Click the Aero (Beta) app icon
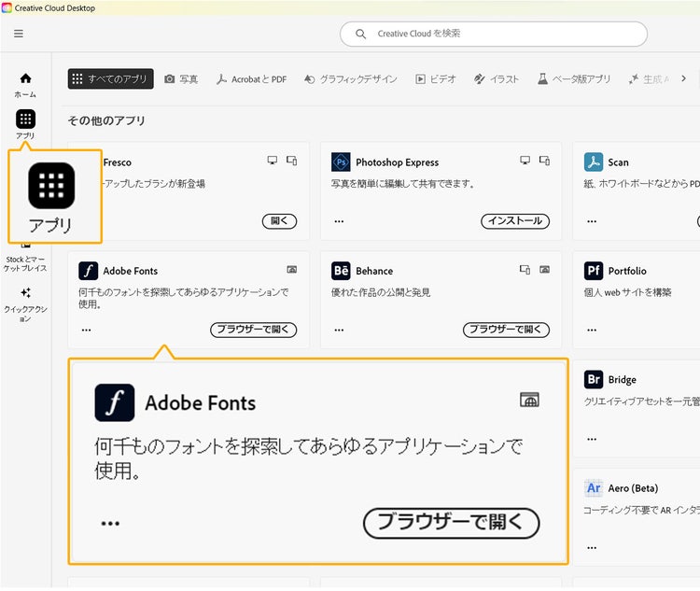The image size is (700, 591). point(594,488)
